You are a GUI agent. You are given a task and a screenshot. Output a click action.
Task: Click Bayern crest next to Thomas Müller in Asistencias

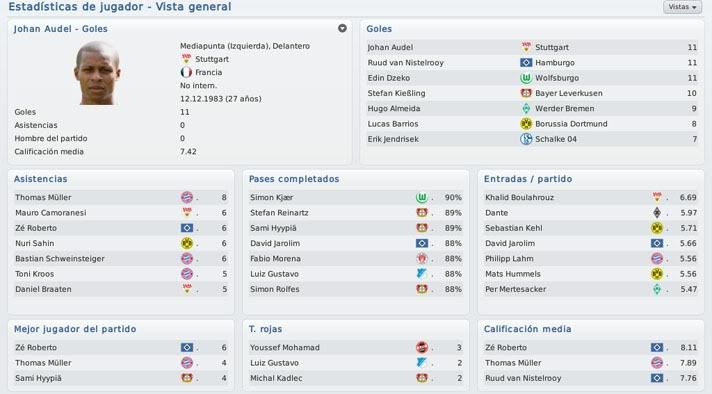tap(187, 197)
